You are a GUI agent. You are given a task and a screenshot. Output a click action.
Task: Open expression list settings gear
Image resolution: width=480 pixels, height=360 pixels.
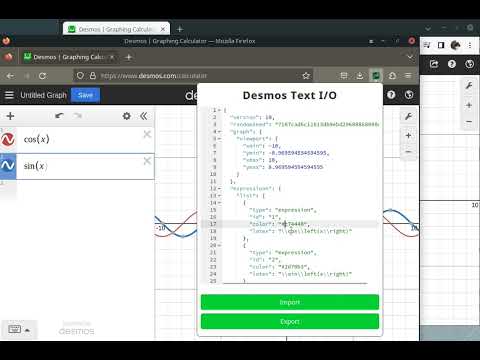point(127,116)
